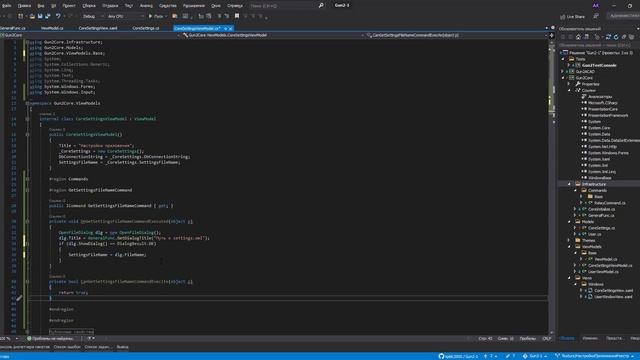
Task: Open the Output bottom tab
Action: click(122, 347)
